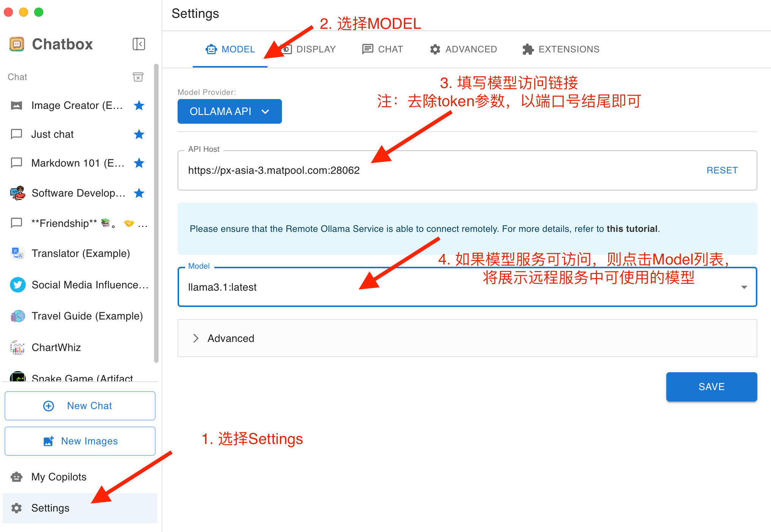Click the gear icon on ADVANCED tab
The image size is (771, 532).
tap(435, 49)
